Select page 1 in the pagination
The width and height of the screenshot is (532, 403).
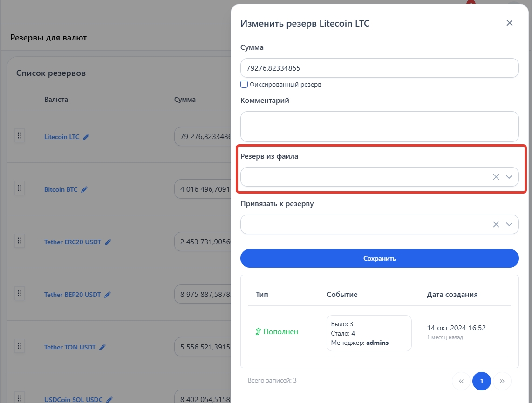(482, 381)
